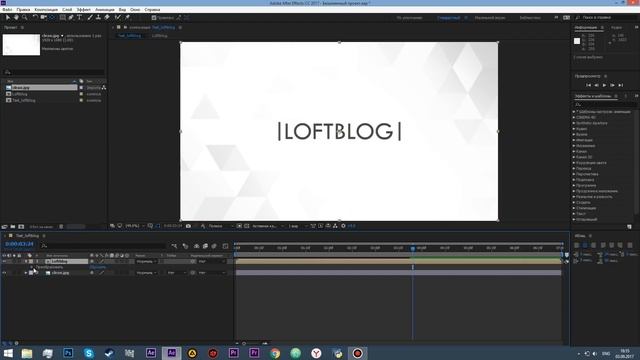This screenshot has width=640, height=360.
Task: Expand the clean.jpg layer properties
Action: click(x=26, y=273)
